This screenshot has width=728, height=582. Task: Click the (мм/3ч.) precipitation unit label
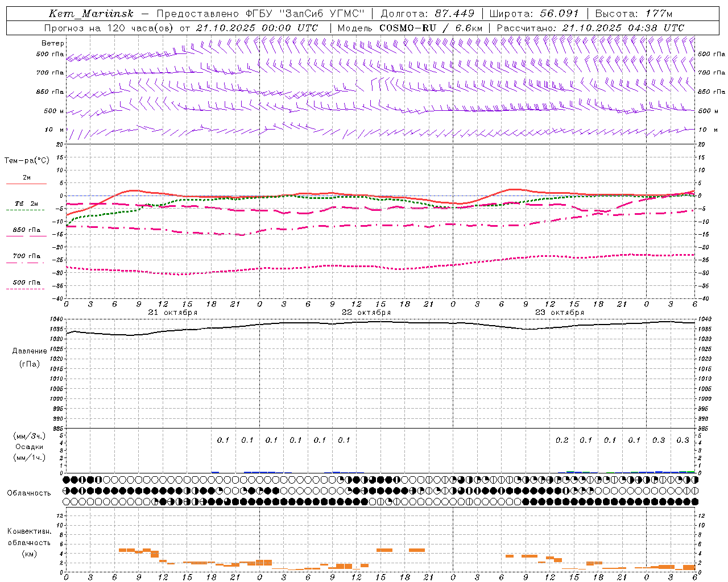30,436
